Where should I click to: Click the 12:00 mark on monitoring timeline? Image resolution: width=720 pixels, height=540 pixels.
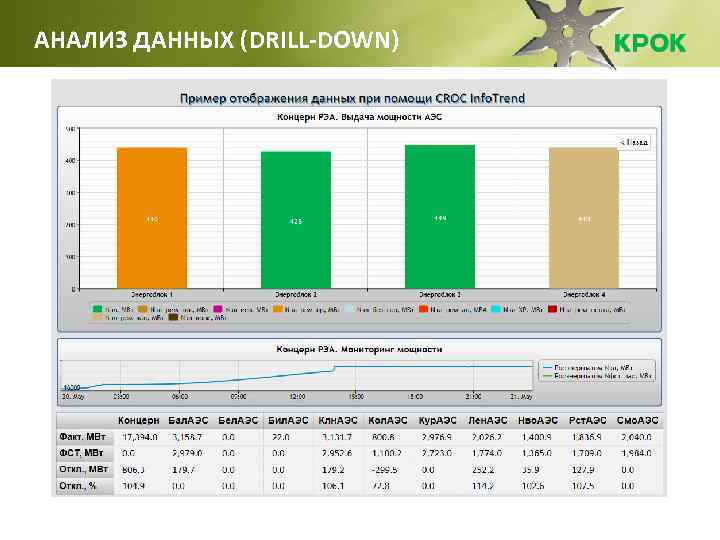(297, 396)
